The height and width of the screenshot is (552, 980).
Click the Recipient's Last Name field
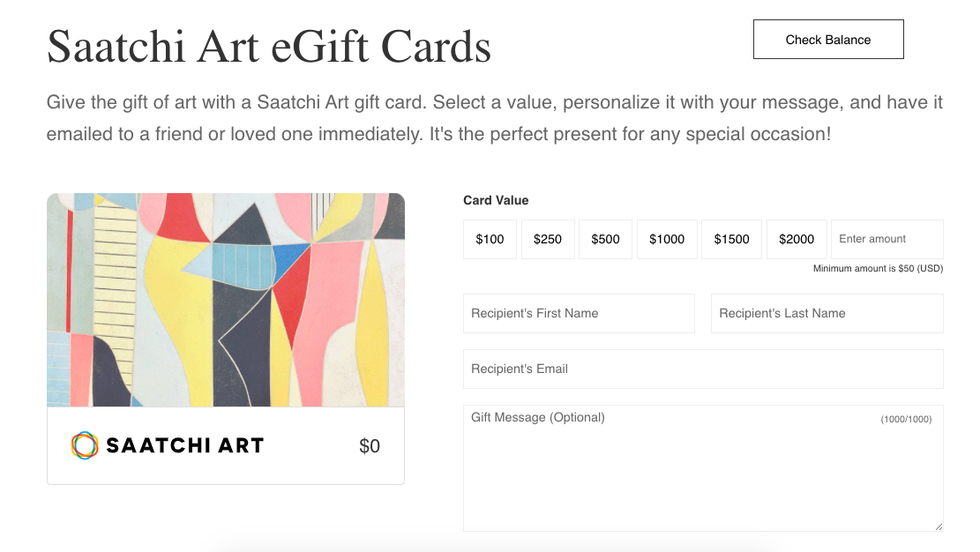827,313
